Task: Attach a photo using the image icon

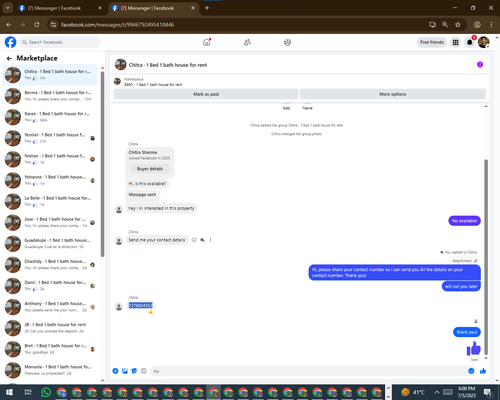Action: pos(125,371)
